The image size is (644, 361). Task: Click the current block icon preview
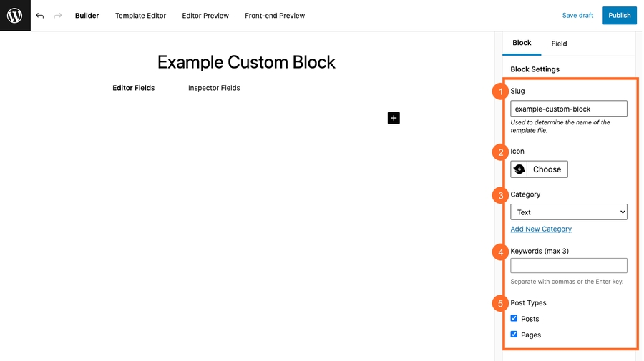click(x=519, y=169)
